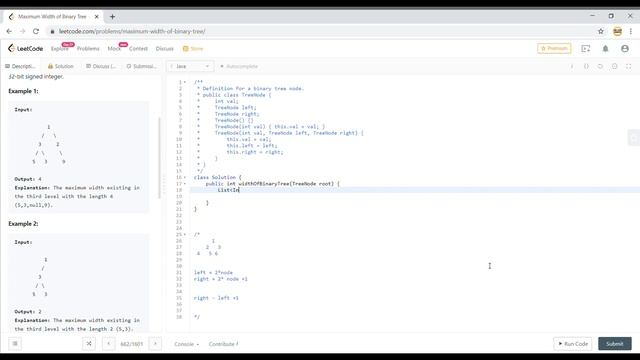This screenshot has height=360, width=640.
Task: Close the Maximum Width of Binary Tree tab
Action: click(96, 17)
